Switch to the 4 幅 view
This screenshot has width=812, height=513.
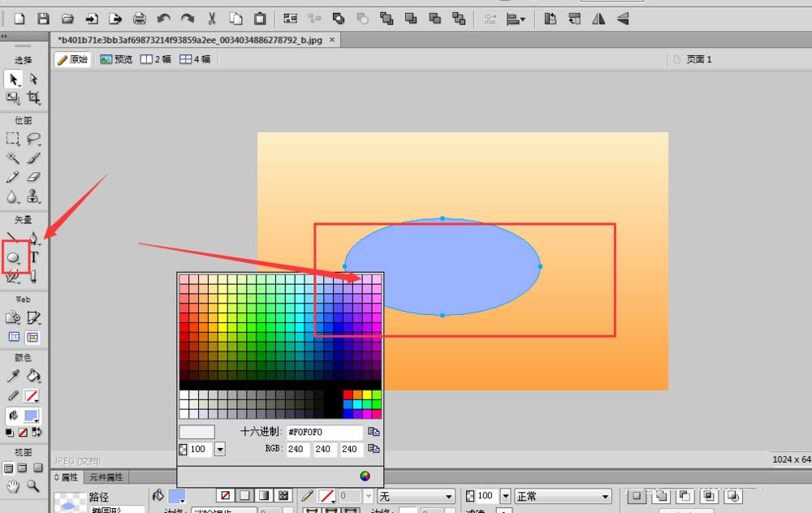coord(195,59)
